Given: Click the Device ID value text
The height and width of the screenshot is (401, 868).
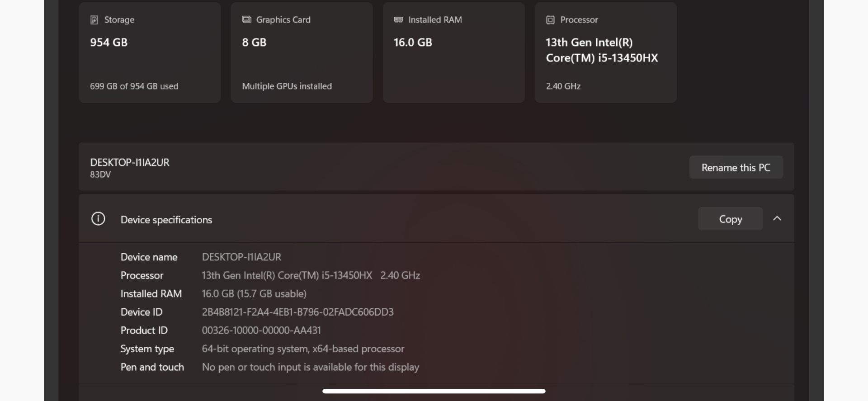Looking at the screenshot, I should click(x=297, y=312).
